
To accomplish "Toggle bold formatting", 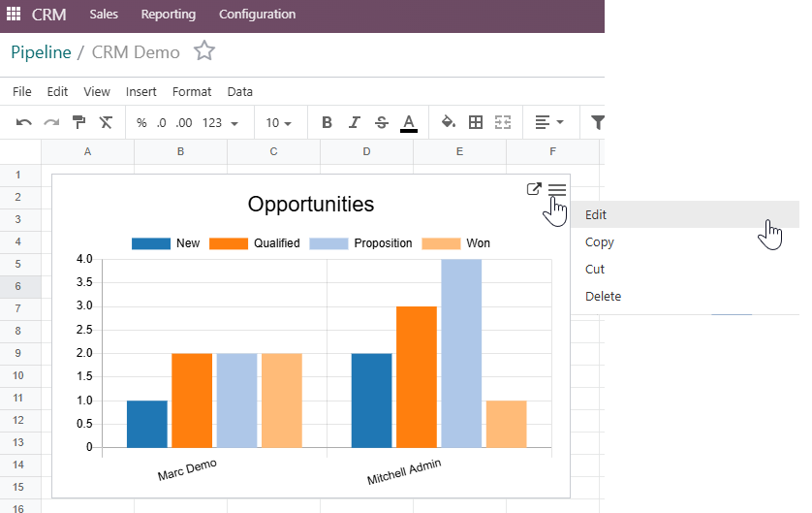I will point(327,123).
